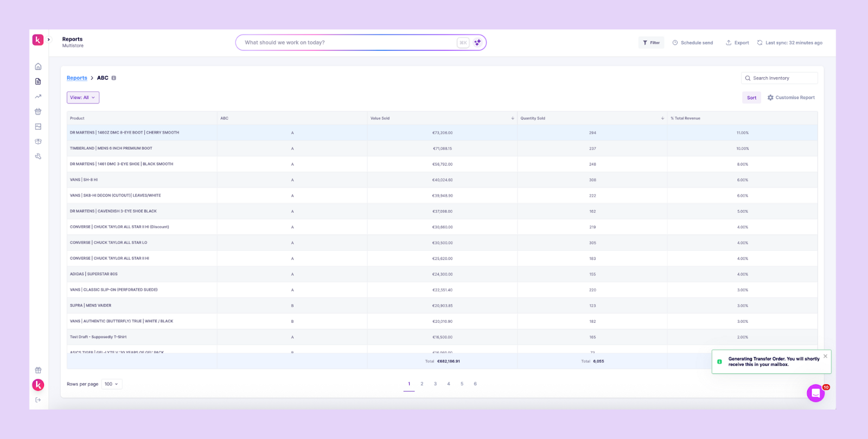Screen dimensions: 868x439
Task: Click the green icon in the notification
Action: point(719,361)
